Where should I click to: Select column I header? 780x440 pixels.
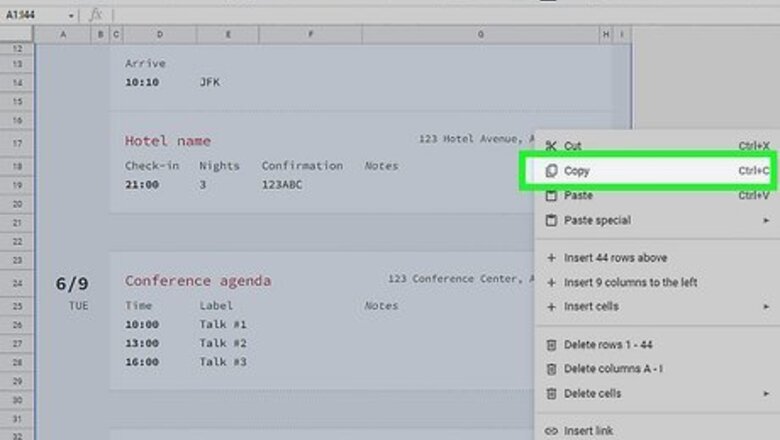click(622, 34)
